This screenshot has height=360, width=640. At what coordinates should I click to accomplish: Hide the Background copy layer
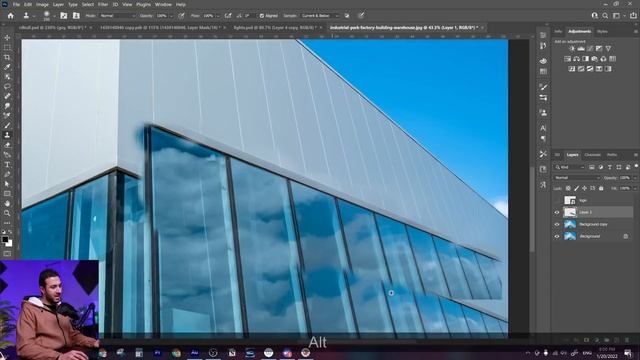point(557,224)
